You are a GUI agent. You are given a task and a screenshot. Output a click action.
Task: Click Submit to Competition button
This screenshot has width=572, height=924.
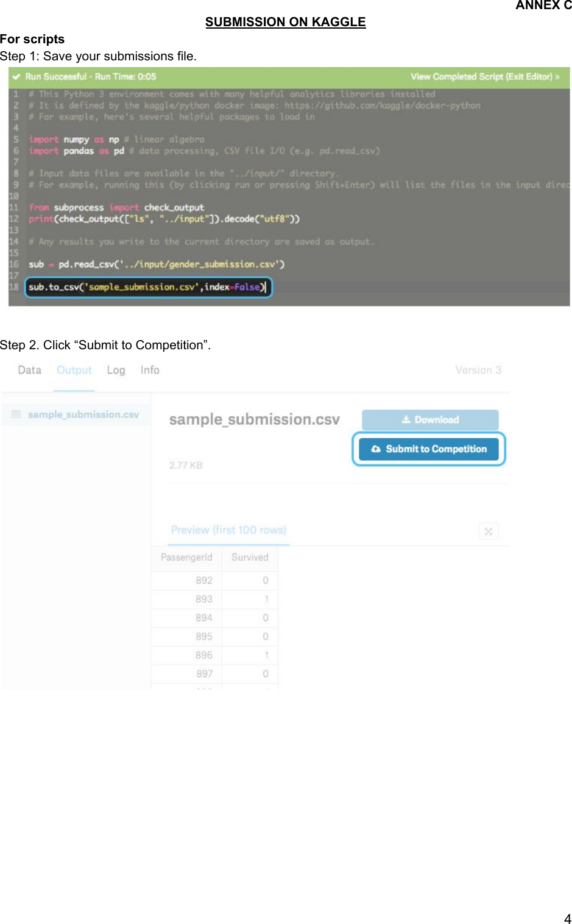429,449
